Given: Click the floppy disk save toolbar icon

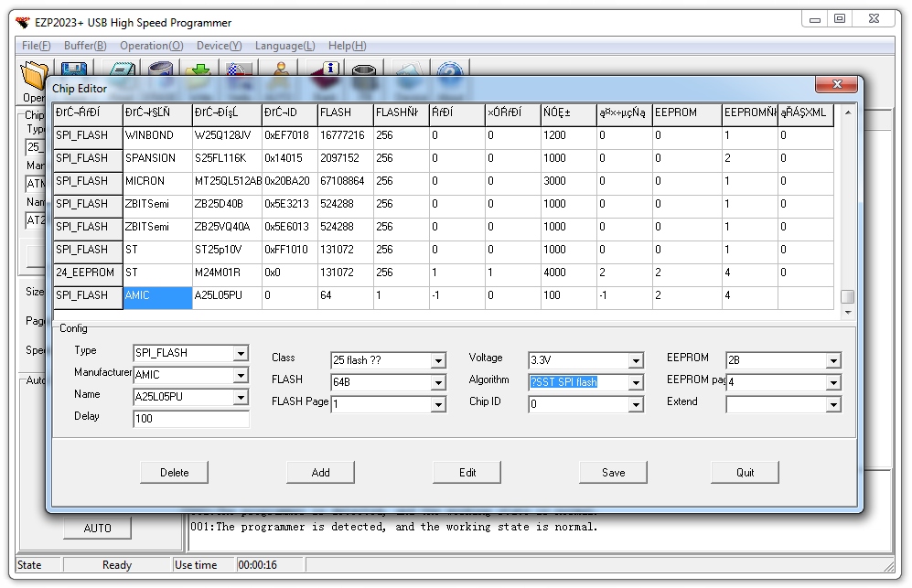Looking at the screenshot, I should 74,69.
